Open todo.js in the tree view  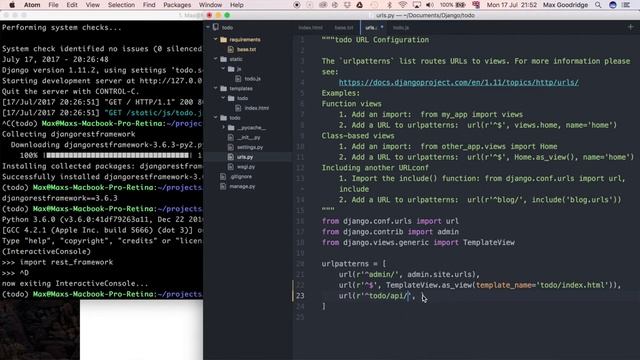pyautogui.click(x=253, y=79)
